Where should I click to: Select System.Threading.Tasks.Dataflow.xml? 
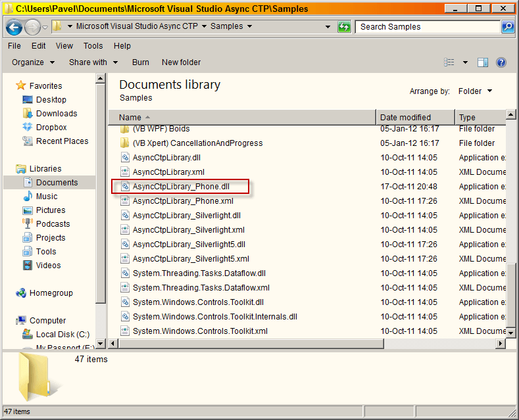click(x=201, y=288)
